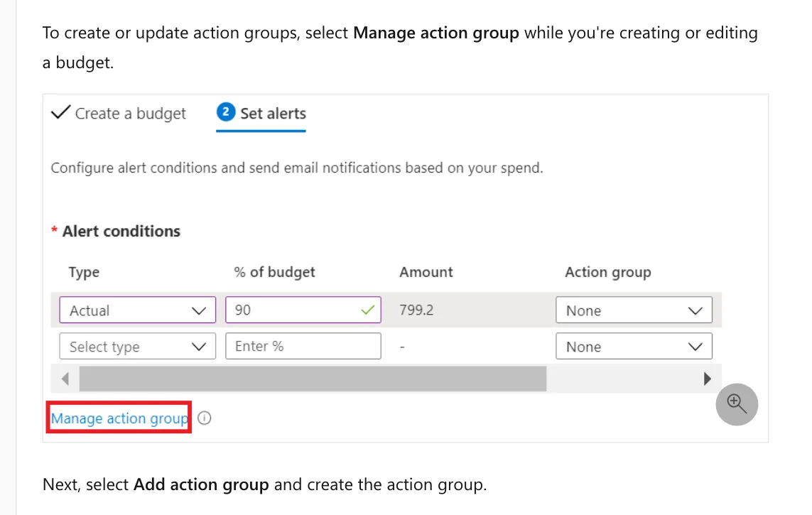
Task: Click info icon beside Manage action group
Action: (x=205, y=418)
